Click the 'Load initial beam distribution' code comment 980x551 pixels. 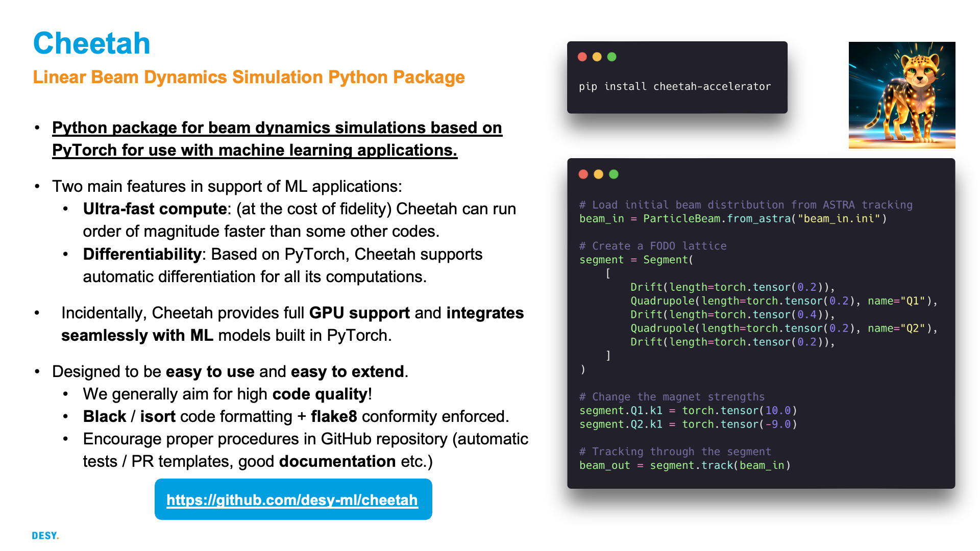(x=746, y=205)
